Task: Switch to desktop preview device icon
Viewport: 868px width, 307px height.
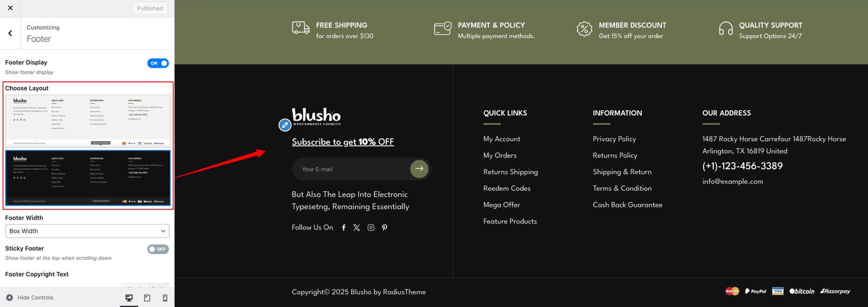Action: tap(129, 298)
